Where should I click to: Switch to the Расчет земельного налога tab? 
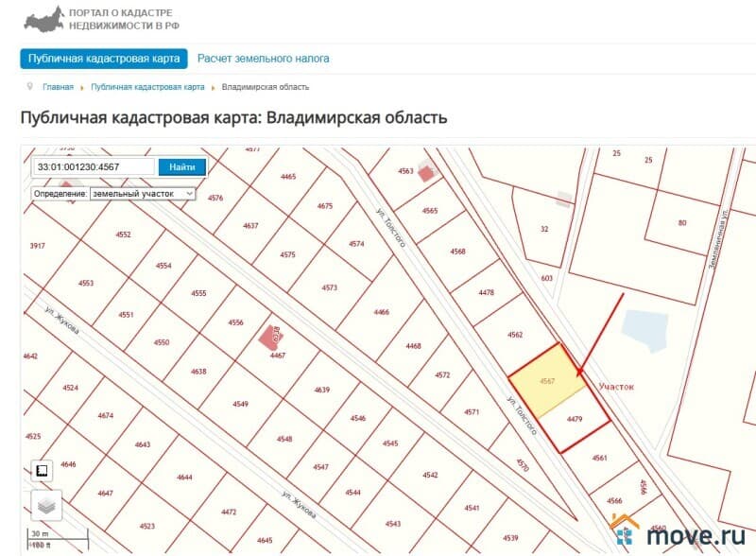[262, 58]
